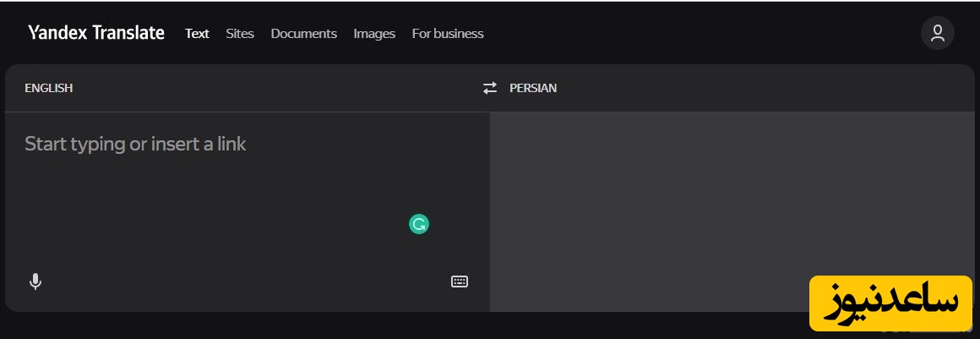Select the Images translation tab
This screenshot has height=339, width=980.
374,34
